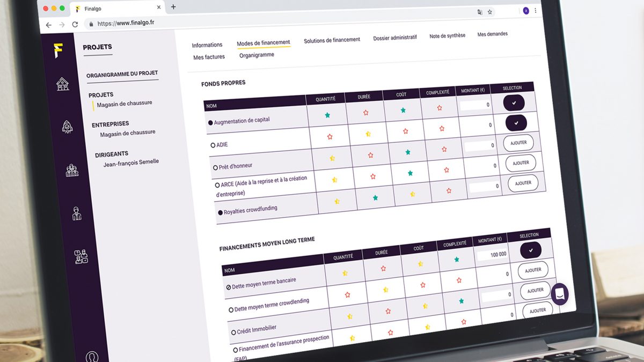Bookmark the page with the star icon

click(490, 12)
